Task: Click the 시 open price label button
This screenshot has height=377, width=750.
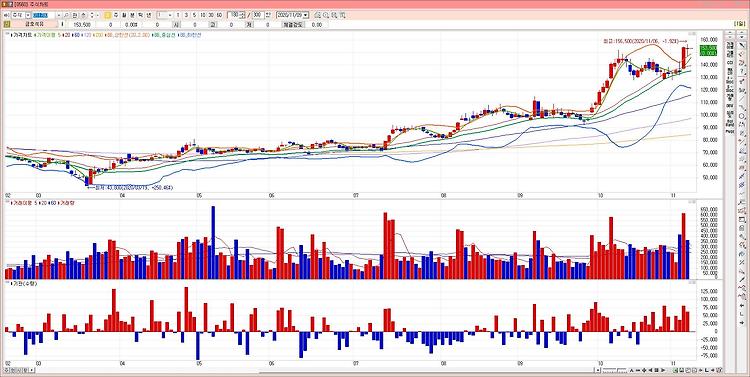Action: pyautogui.click(x=177, y=24)
